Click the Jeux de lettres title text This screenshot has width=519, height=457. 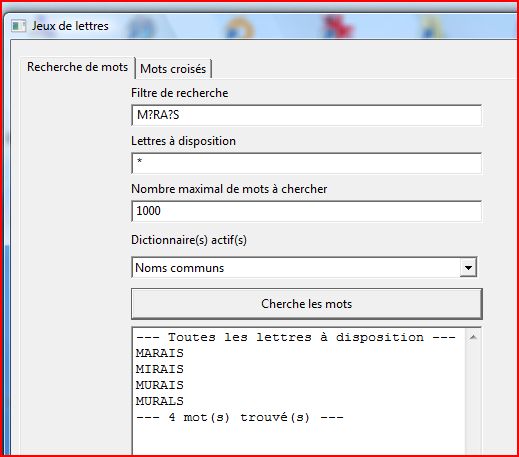pyautogui.click(x=70, y=26)
